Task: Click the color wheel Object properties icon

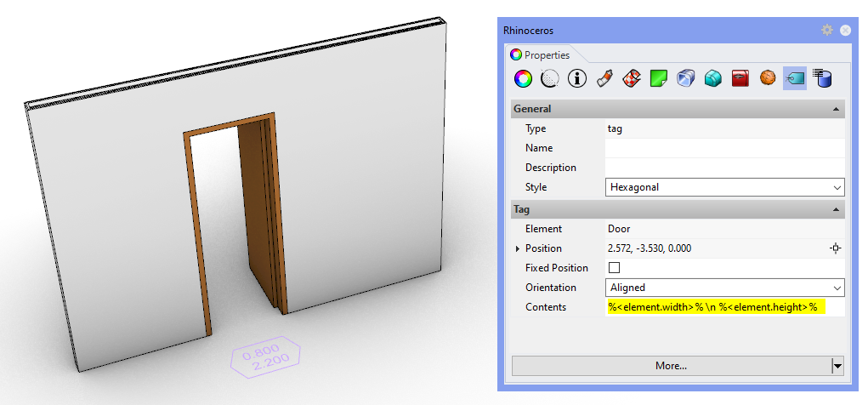Action: [524, 79]
